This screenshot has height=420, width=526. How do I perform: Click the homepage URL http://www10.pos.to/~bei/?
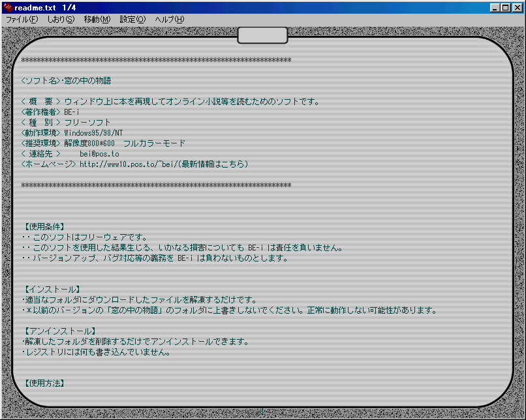click(129, 164)
